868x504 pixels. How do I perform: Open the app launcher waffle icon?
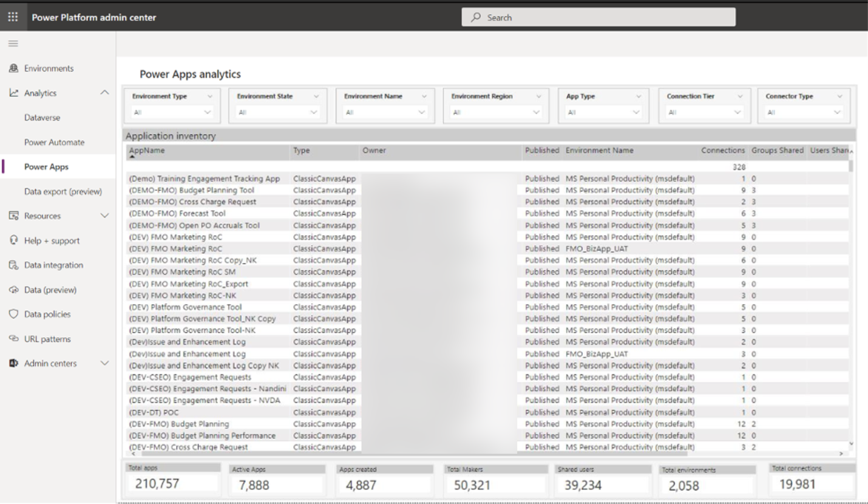(x=13, y=16)
